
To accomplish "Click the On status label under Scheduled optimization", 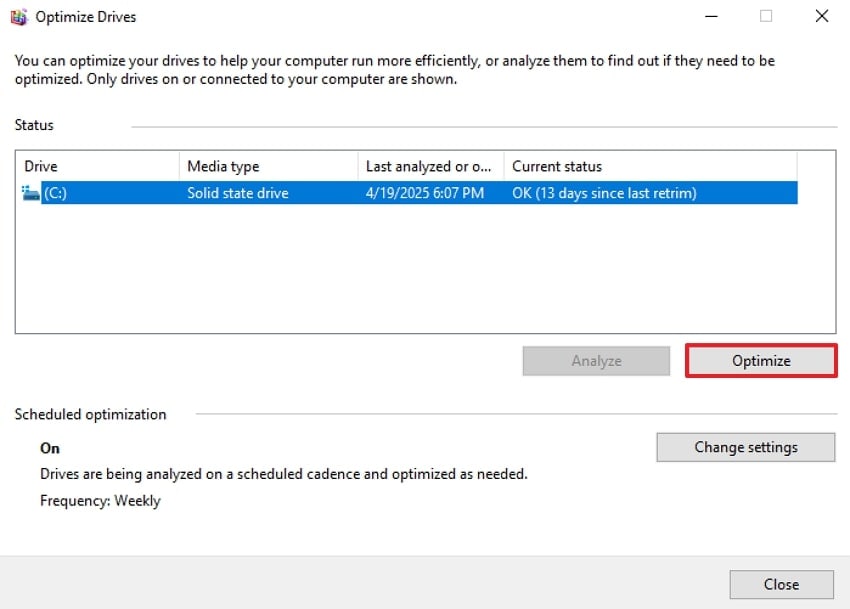I will click(x=50, y=448).
